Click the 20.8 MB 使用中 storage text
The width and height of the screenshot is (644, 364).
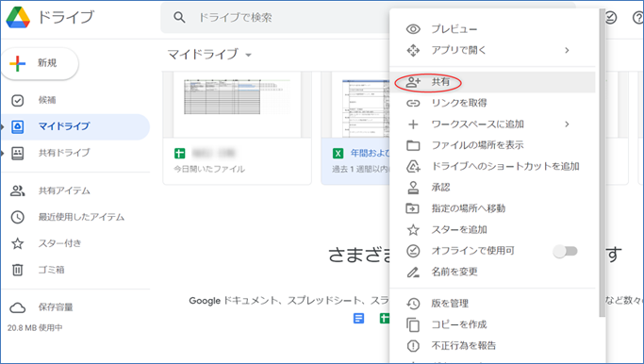pos(35,328)
